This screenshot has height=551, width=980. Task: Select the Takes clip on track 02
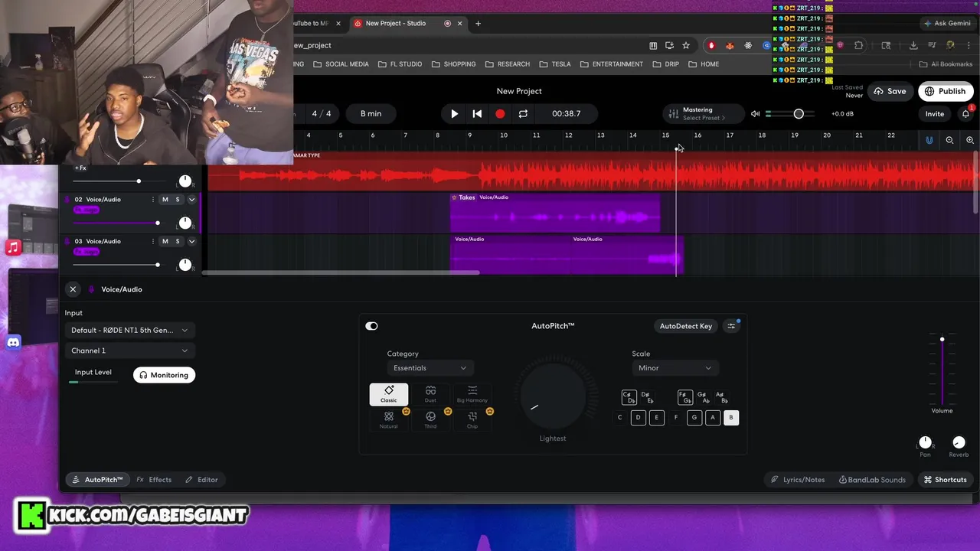[555, 212]
